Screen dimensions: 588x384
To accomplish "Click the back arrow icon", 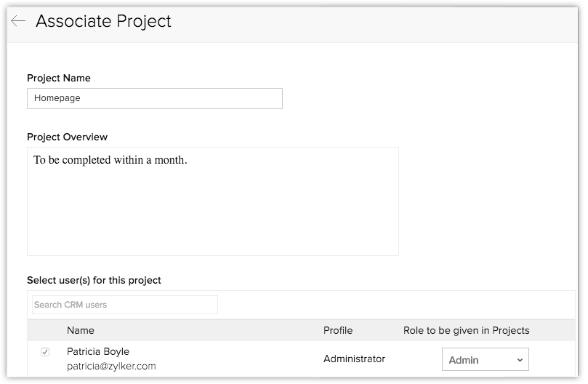I will (18, 21).
